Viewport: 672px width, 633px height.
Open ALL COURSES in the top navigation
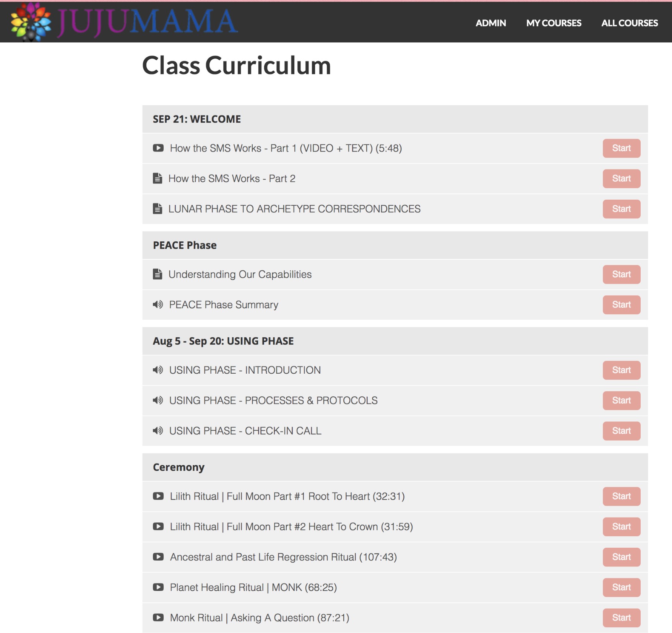click(x=630, y=23)
